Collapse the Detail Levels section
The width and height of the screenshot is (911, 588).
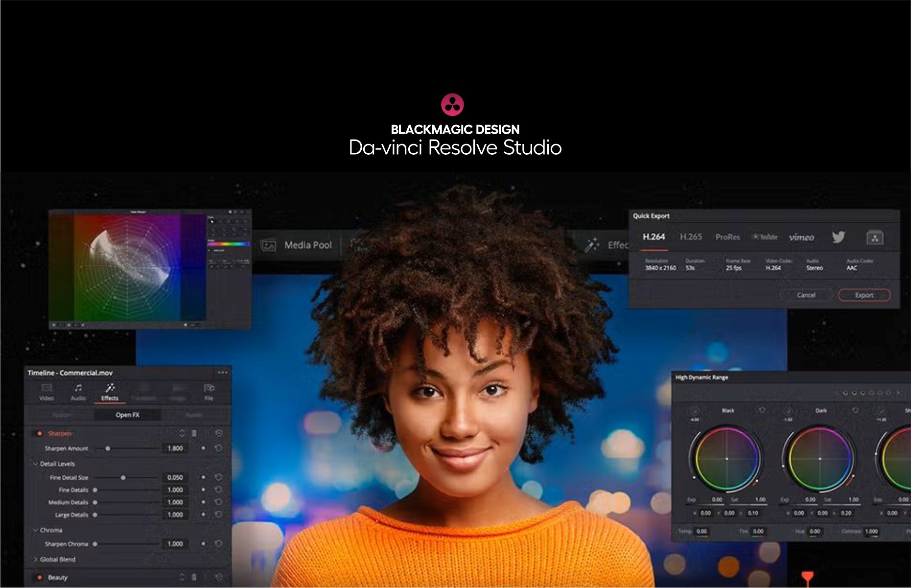pos(35,464)
